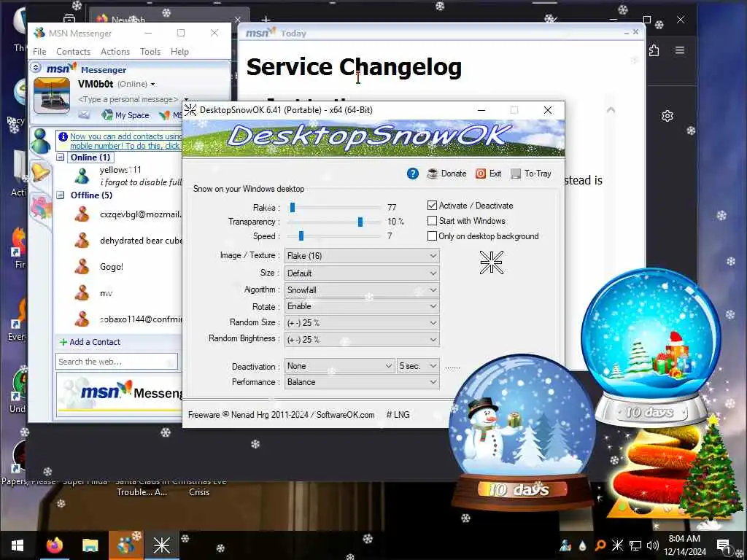747x560 pixels.
Task: Select the yellow bell alerts tab icon
Action: 40,171
